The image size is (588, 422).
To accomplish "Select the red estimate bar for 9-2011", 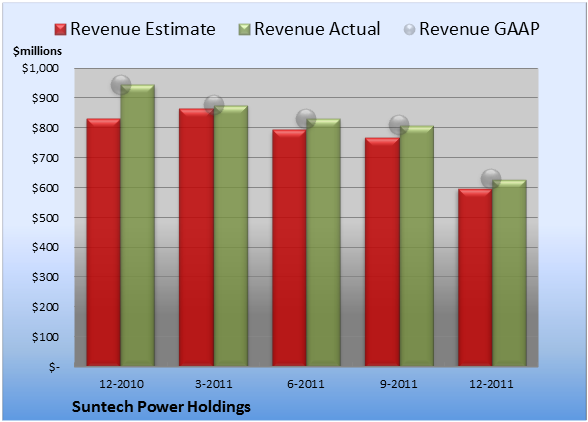I will pyautogui.click(x=382, y=252).
